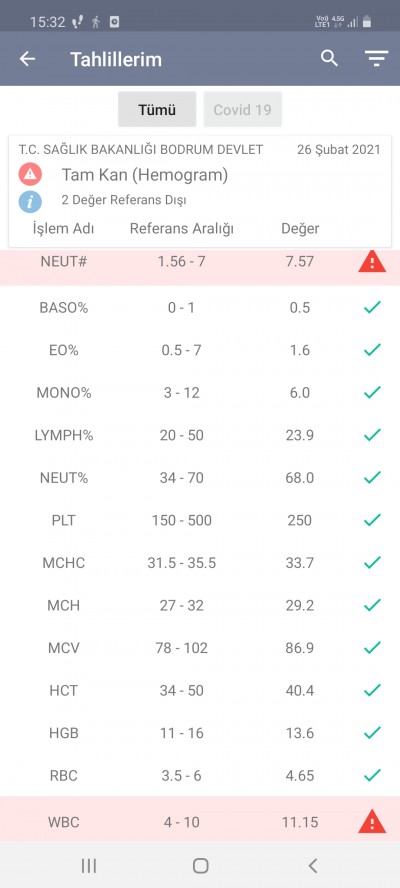The width and height of the screenshot is (400, 888).
Task: Tap blue info icon for reference values
Action: click(30, 200)
